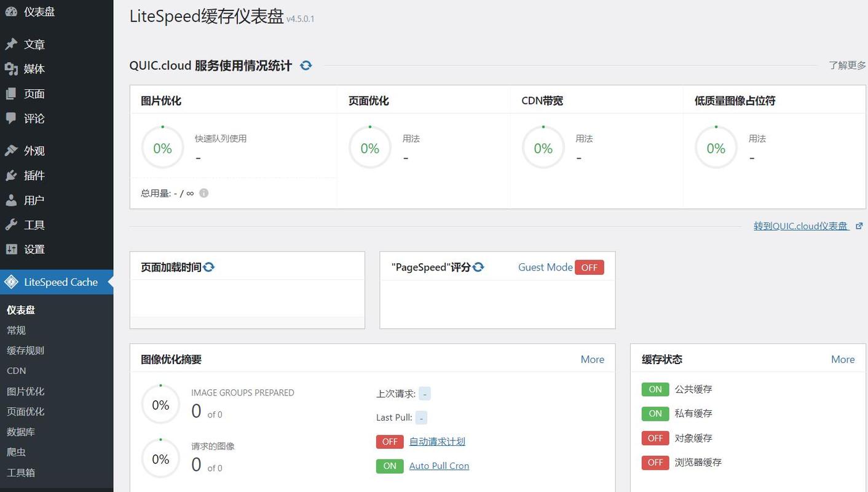Image resolution: width=868 pixels, height=492 pixels.
Task: Toggle the ON badge for 公共缓存
Action: (655, 389)
